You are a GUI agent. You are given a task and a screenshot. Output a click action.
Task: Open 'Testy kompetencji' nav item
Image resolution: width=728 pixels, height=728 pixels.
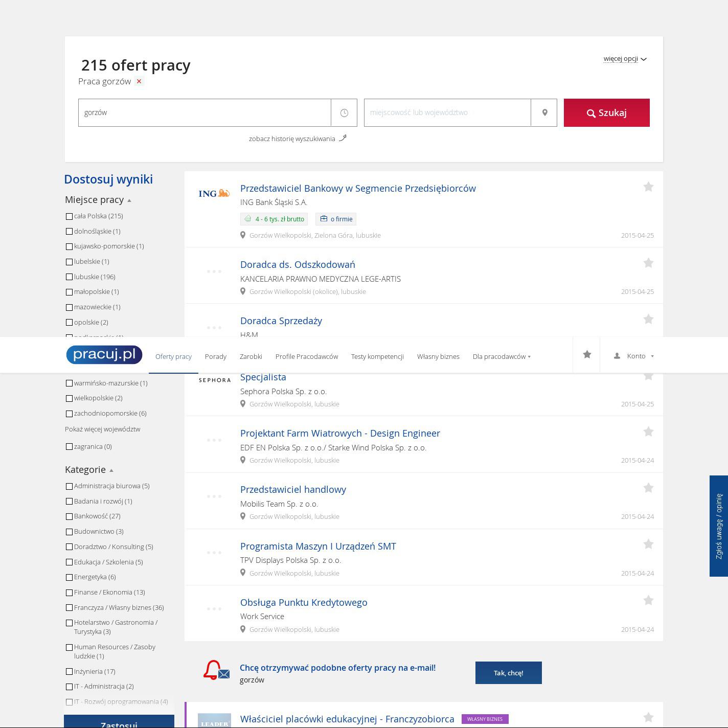click(x=377, y=356)
